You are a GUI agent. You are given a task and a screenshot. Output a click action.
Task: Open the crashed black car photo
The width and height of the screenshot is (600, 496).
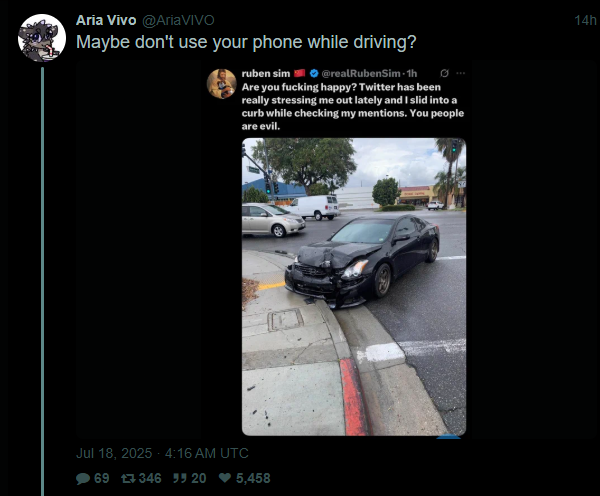click(354, 287)
